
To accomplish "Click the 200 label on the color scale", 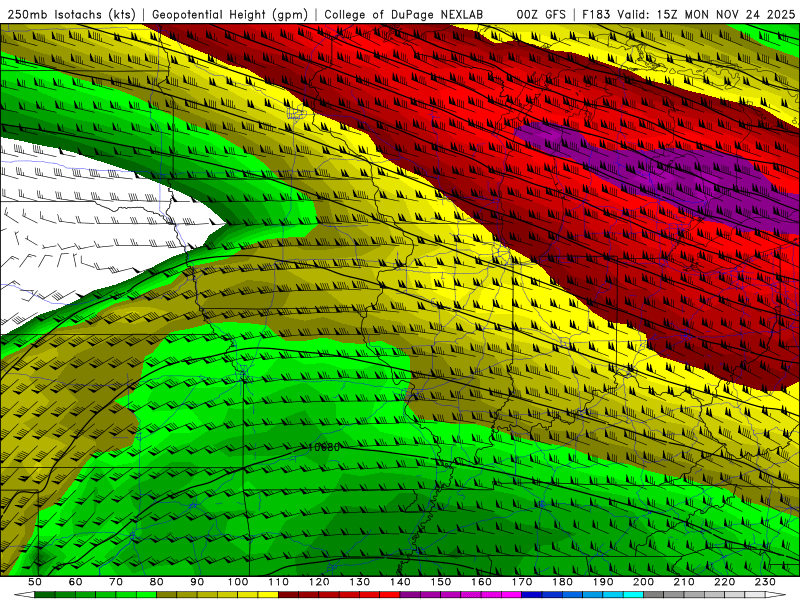I will tap(643, 582).
